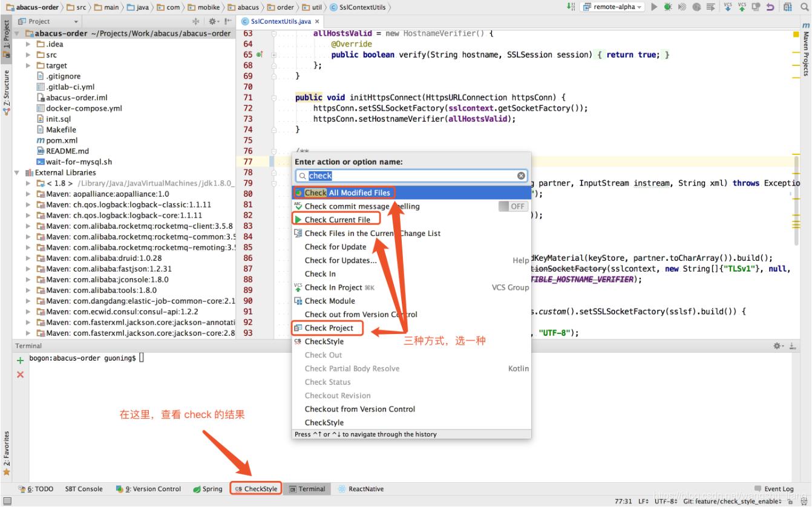This screenshot has width=812, height=507.
Task: Select Check out from Version Control action
Action: tap(411, 314)
